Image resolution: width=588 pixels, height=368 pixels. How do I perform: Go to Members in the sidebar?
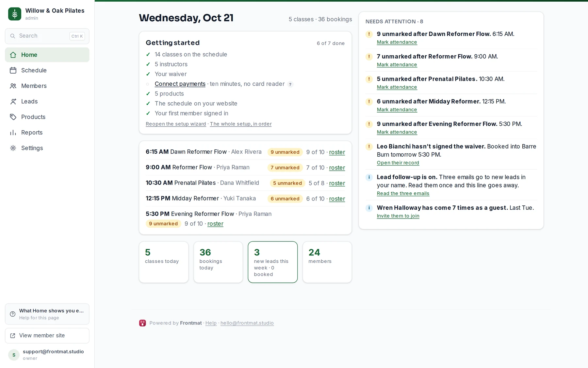coord(47,86)
